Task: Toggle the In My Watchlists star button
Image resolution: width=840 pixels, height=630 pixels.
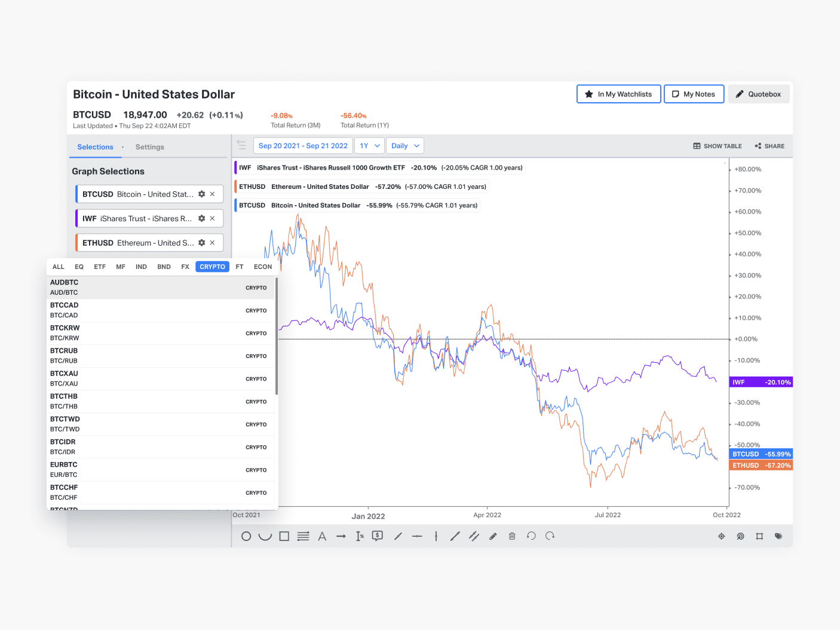Action: pos(618,94)
